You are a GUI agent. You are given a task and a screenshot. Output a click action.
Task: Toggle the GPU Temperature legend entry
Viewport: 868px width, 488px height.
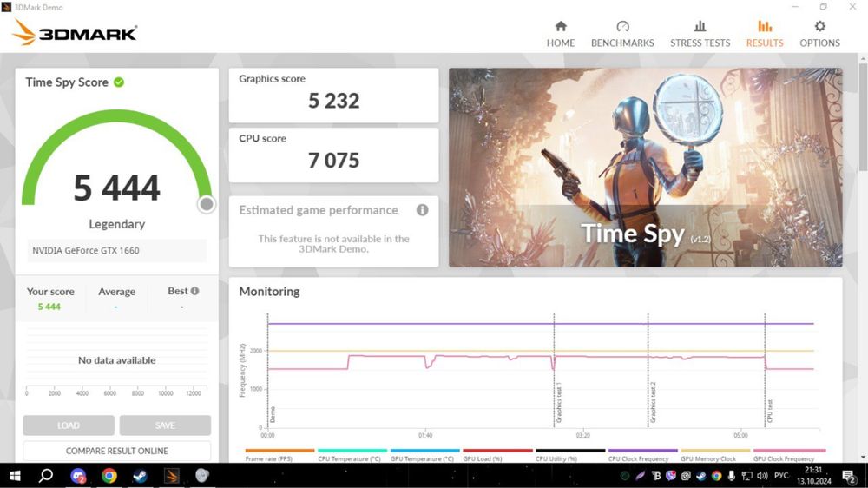pyautogui.click(x=424, y=455)
